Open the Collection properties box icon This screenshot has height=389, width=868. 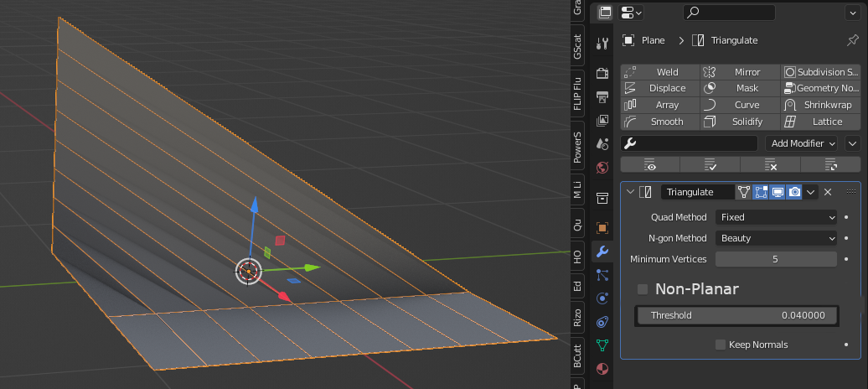[602, 198]
